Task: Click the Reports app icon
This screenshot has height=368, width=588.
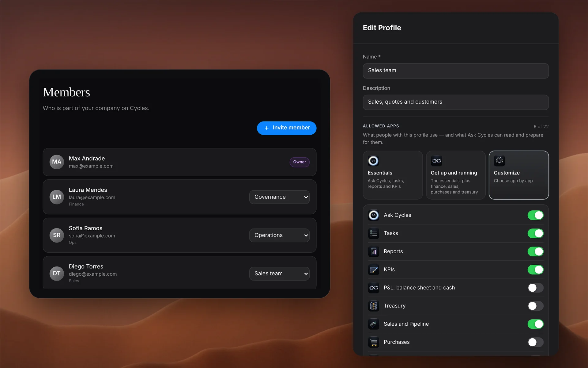Action: pos(374,251)
